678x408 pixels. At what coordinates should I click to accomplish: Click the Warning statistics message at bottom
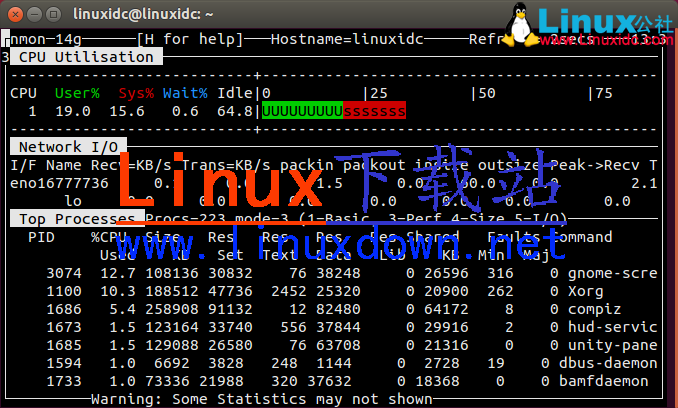tap(262, 399)
